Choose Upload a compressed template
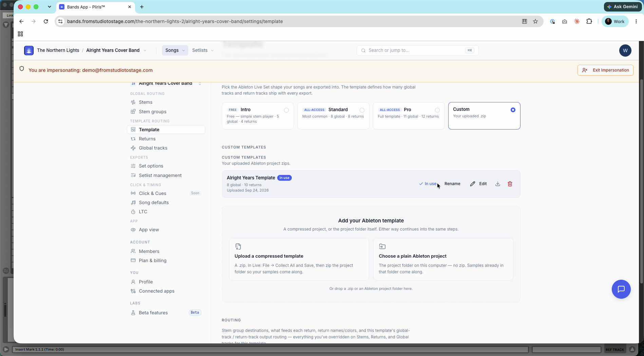Screen dimensions: 644x356 coord(299,259)
